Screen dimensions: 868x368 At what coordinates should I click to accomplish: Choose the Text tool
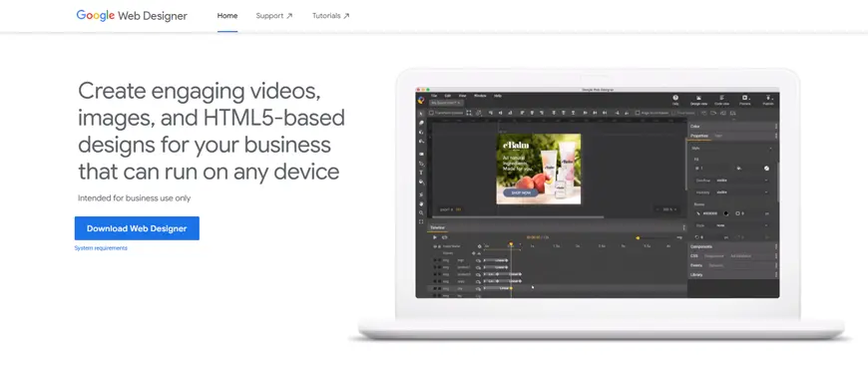tap(421, 173)
